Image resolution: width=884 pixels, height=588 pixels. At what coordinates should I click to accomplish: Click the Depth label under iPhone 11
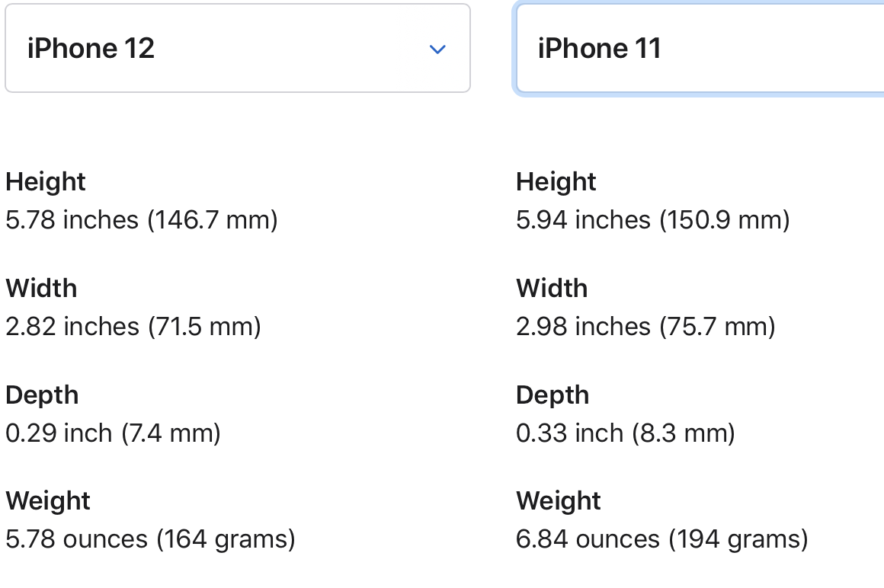point(552,395)
